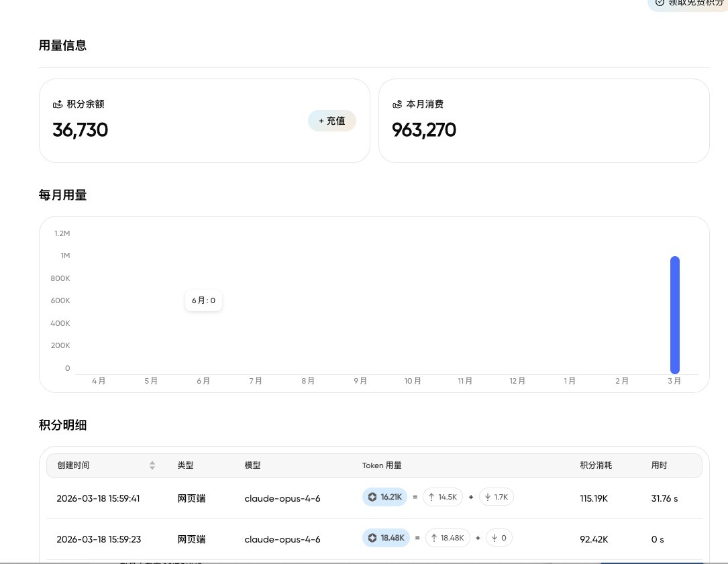The image size is (728, 564).
Task: Click the 本月消费 coins icon
Action: pyautogui.click(x=397, y=105)
